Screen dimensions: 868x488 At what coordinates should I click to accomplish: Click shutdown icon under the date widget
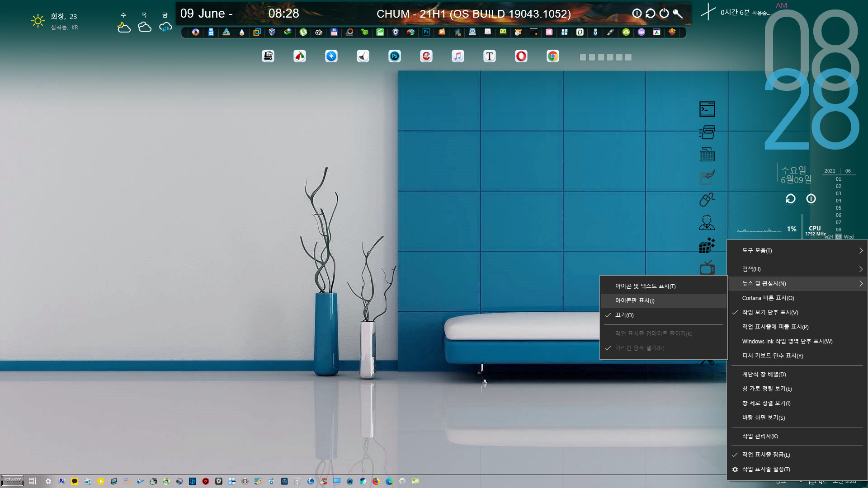(x=811, y=199)
